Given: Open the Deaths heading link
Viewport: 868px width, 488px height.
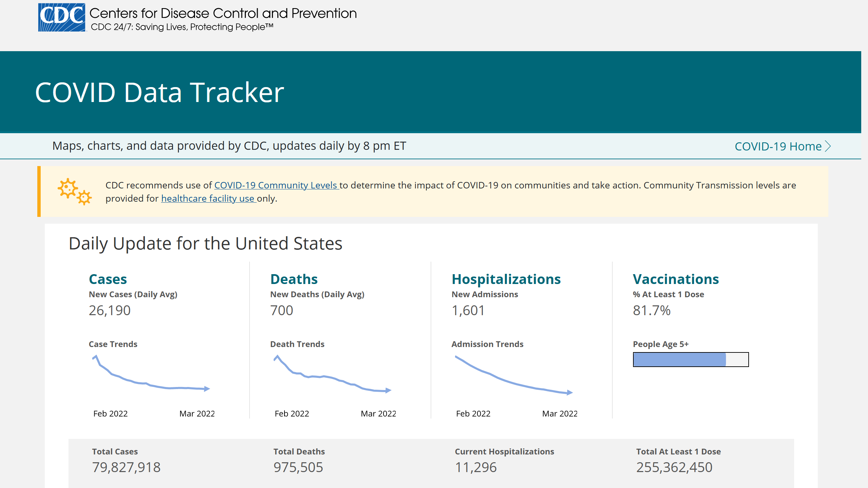Looking at the screenshot, I should tap(294, 279).
